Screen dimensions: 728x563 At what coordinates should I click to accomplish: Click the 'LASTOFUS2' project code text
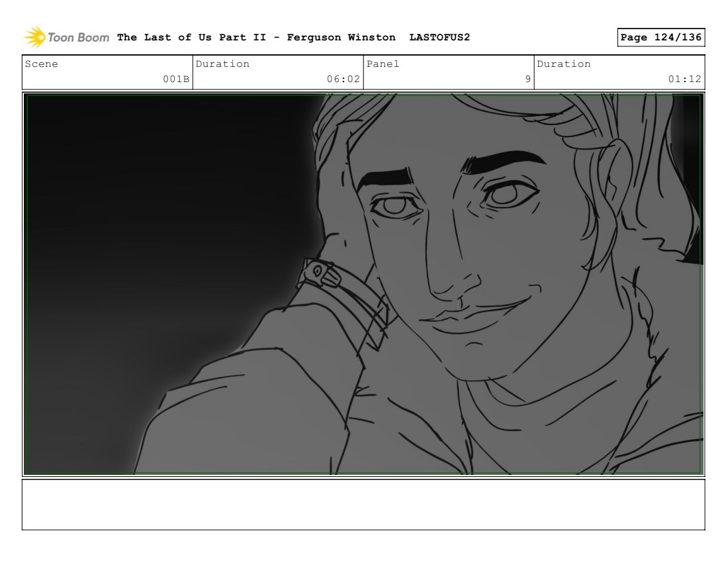click(439, 37)
